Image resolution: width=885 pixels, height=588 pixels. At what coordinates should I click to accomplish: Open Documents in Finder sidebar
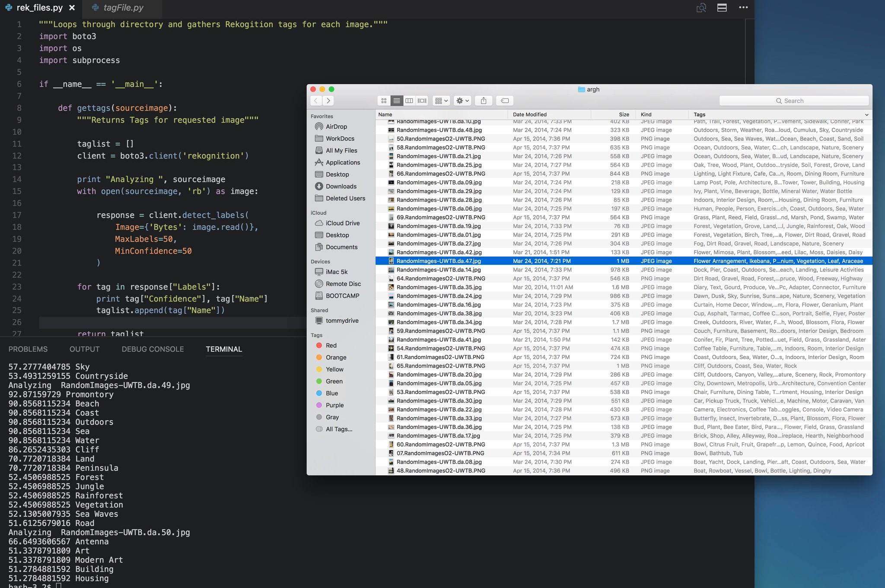(341, 247)
